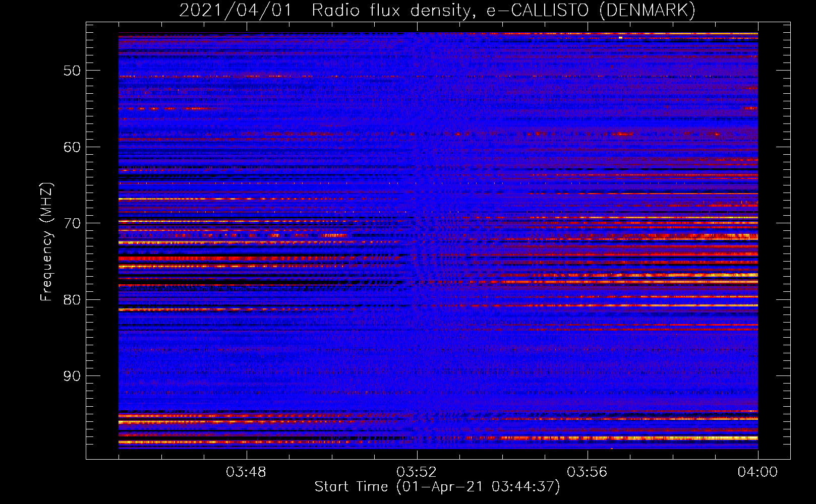Image resolution: width=816 pixels, height=504 pixels.
Task: Click the 03:52 time tick label
Action: click(417, 472)
